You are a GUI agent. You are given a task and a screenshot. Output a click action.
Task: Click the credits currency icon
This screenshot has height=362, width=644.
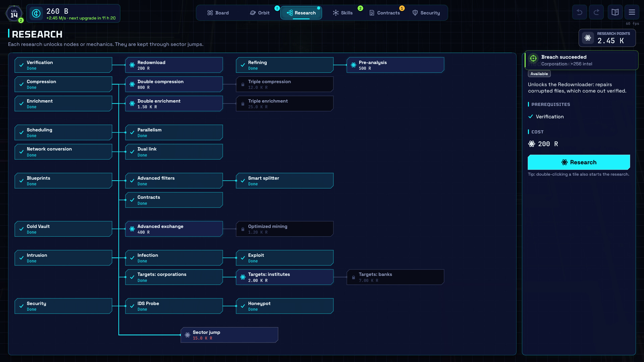tap(36, 13)
